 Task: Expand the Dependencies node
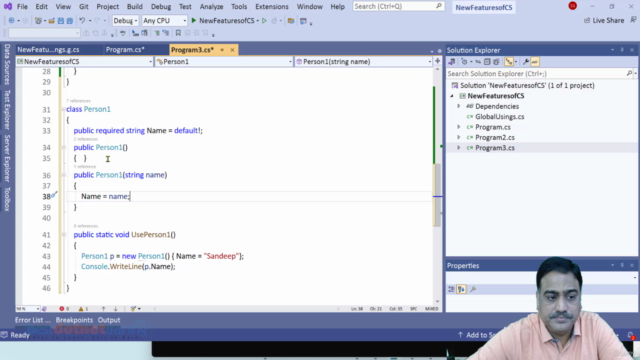pyautogui.click(x=458, y=106)
